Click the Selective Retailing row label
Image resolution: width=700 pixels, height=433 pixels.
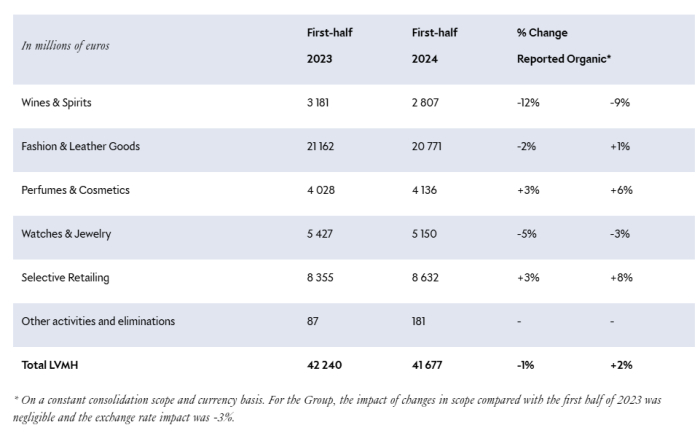point(66,277)
